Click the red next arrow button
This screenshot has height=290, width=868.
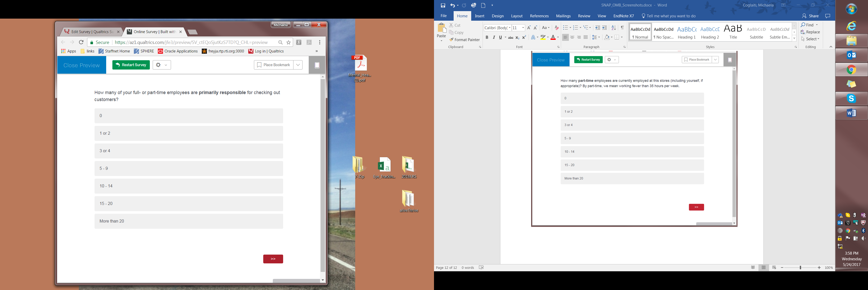[273, 259]
